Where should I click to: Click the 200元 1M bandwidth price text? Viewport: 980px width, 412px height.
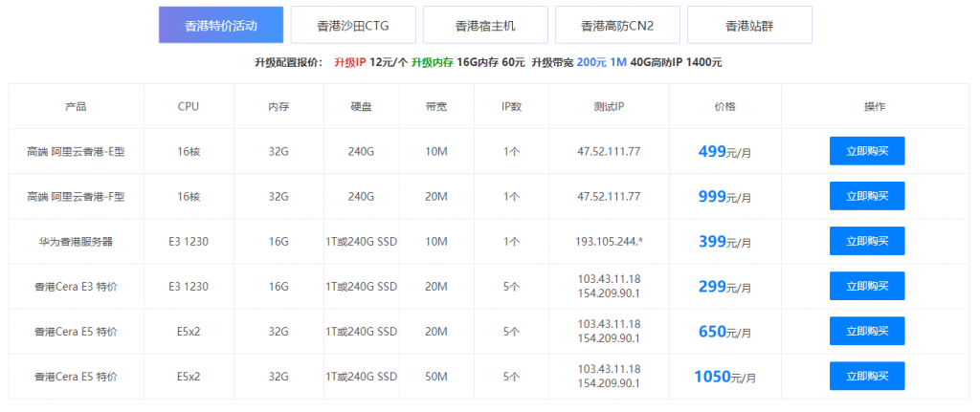coord(601,62)
